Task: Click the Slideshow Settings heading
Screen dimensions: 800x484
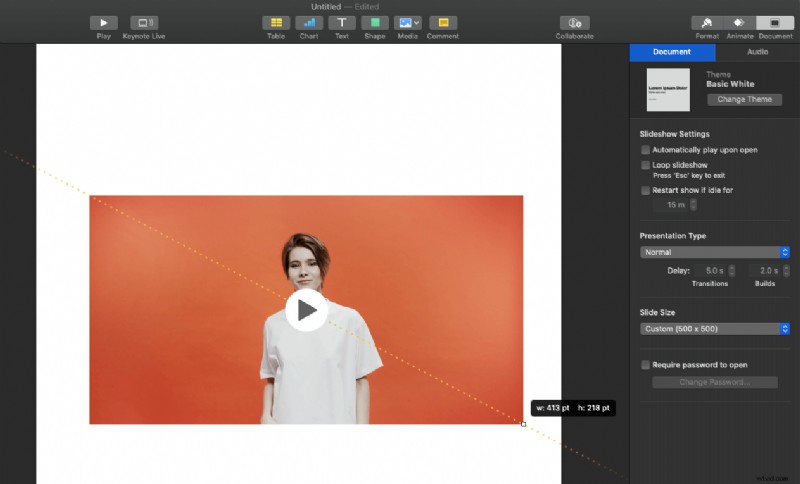Action: pos(674,134)
